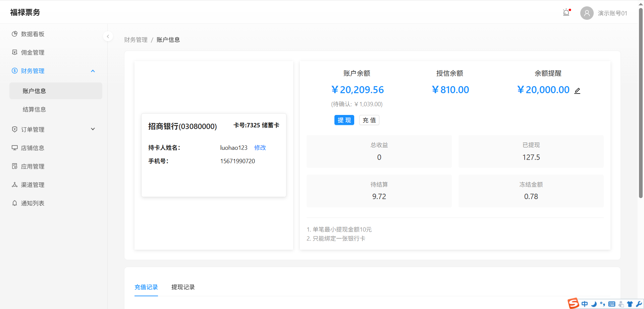The height and width of the screenshot is (309, 644).
Task: Collapse the sidebar with the arrow button
Action: pos(108,36)
